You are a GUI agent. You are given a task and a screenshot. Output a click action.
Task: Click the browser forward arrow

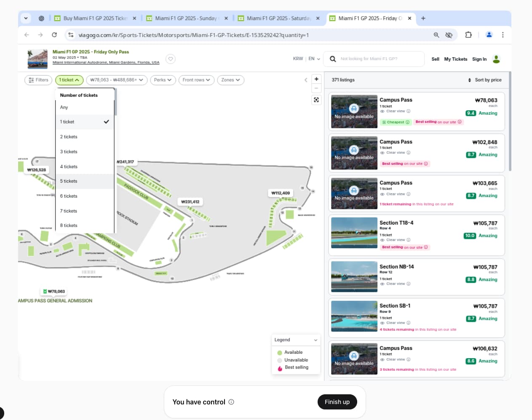click(x=40, y=35)
